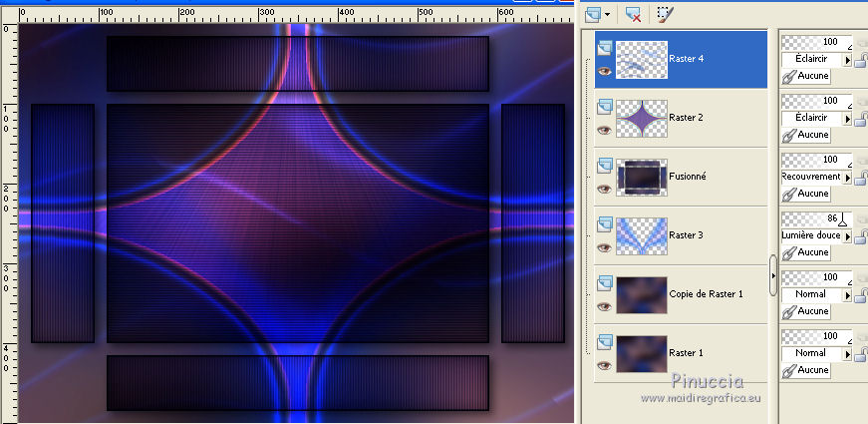Image resolution: width=868 pixels, height=424 pixels.
Task: Click the New Raster Layer icon
Action: pos(593,14)
